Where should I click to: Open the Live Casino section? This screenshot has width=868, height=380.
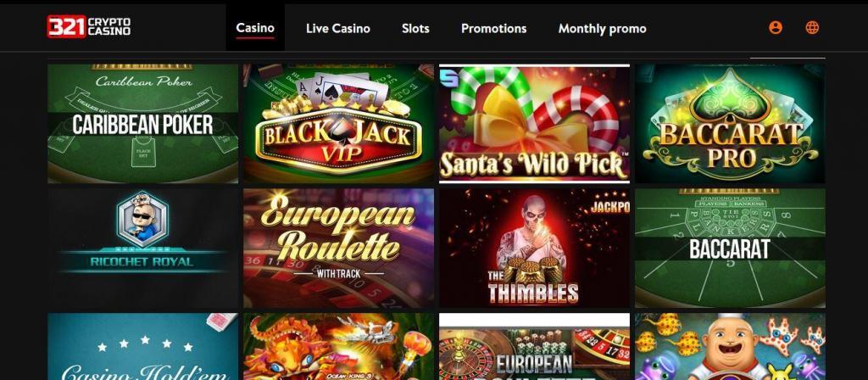click(338, 28)
